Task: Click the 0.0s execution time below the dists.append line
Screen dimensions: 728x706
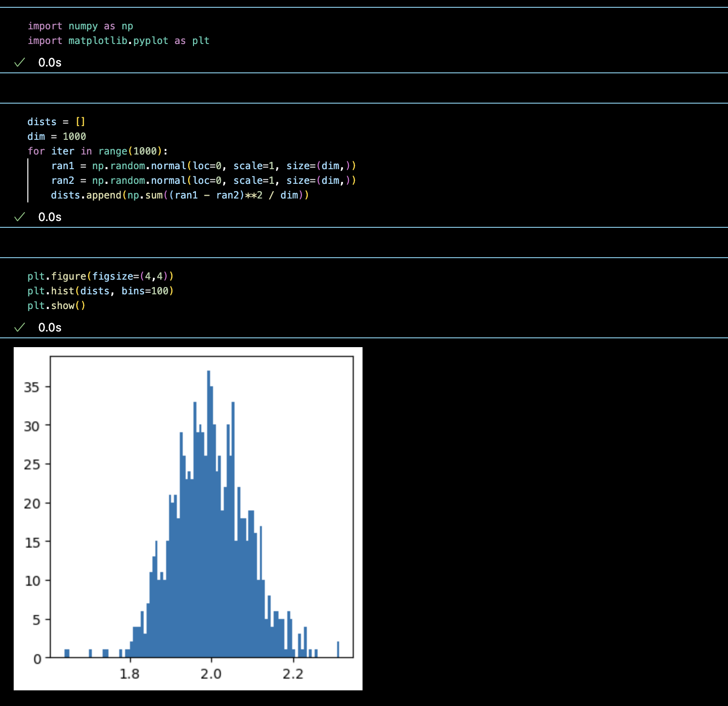Action: pos(50,217)
